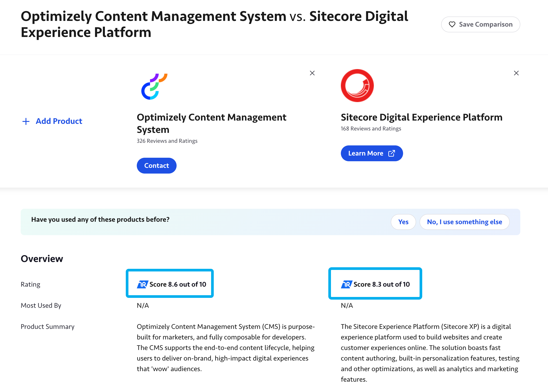The height and width of the screenshot is (392, 548).
Task: Select "No, I use something else"
Action: coord(464,222)
